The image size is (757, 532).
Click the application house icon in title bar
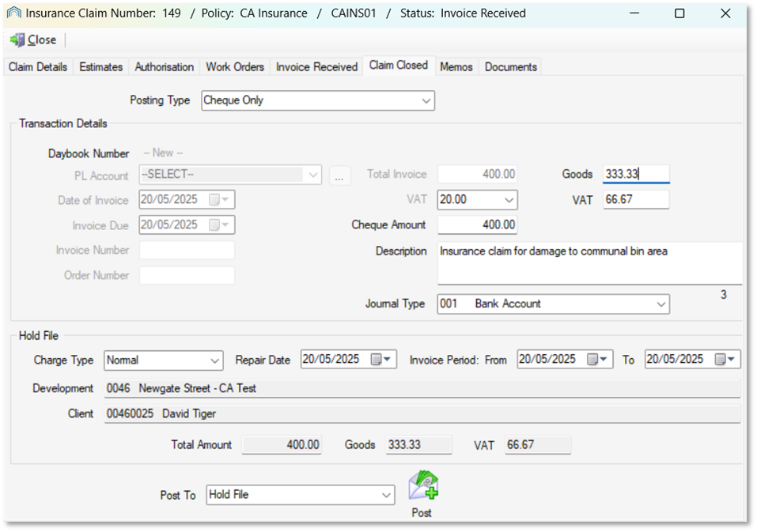coord(14,13)
